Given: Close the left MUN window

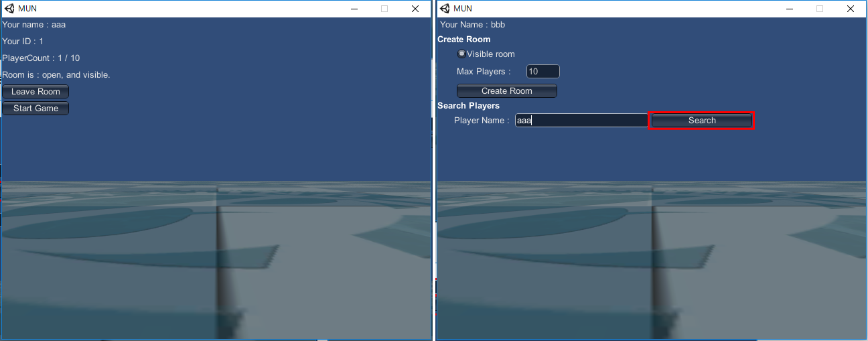Looking at the screenshot, I should click(415, 9).
